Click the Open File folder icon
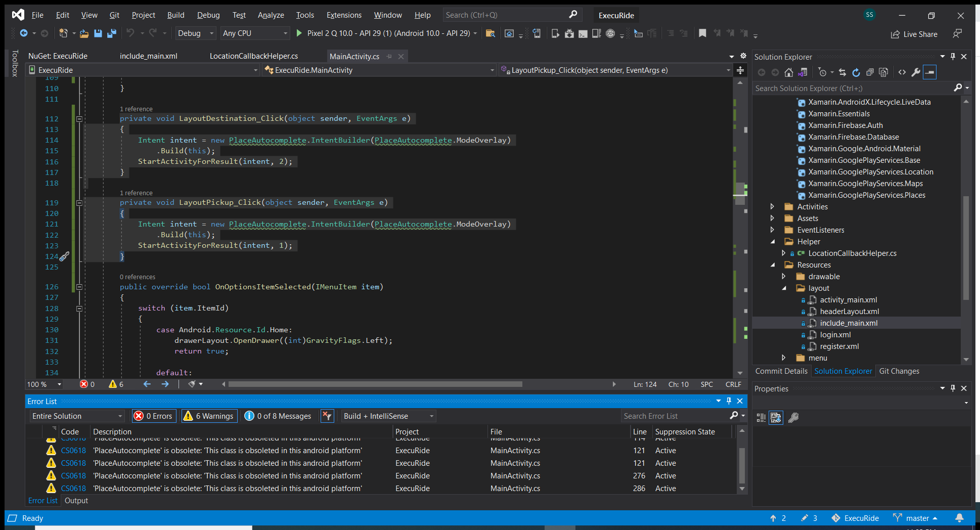 84,33
